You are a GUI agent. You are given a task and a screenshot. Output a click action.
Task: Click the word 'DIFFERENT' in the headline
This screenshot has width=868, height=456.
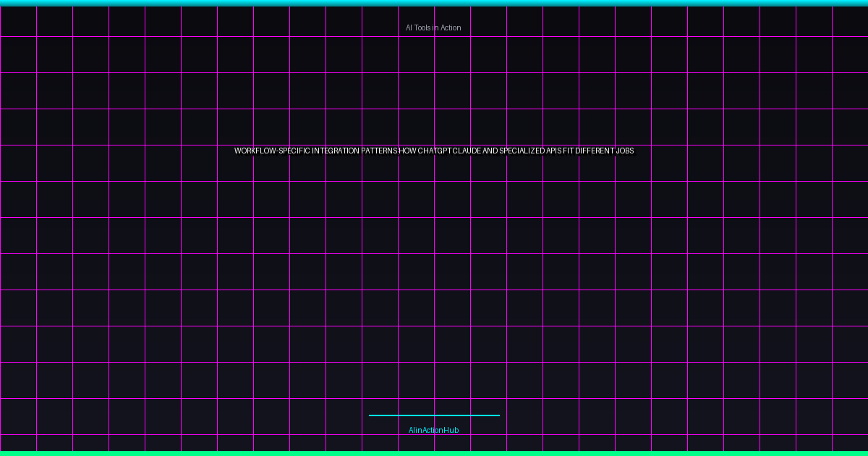(595, 151)
